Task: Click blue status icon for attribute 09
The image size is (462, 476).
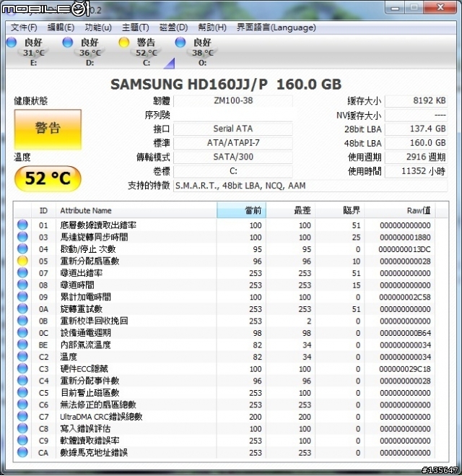Action: [22, 297]
